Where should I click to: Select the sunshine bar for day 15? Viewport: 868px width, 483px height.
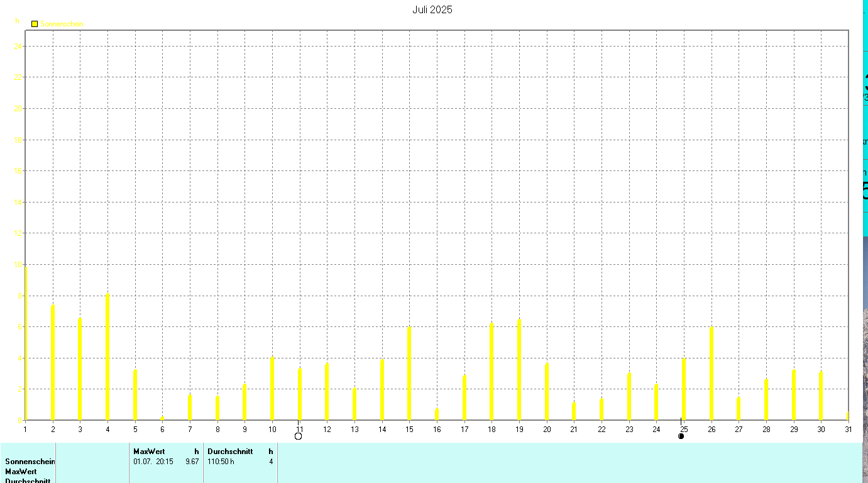(409, 374)
